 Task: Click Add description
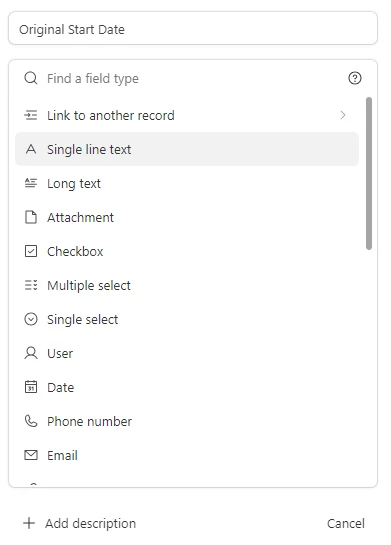coord(80,523)
